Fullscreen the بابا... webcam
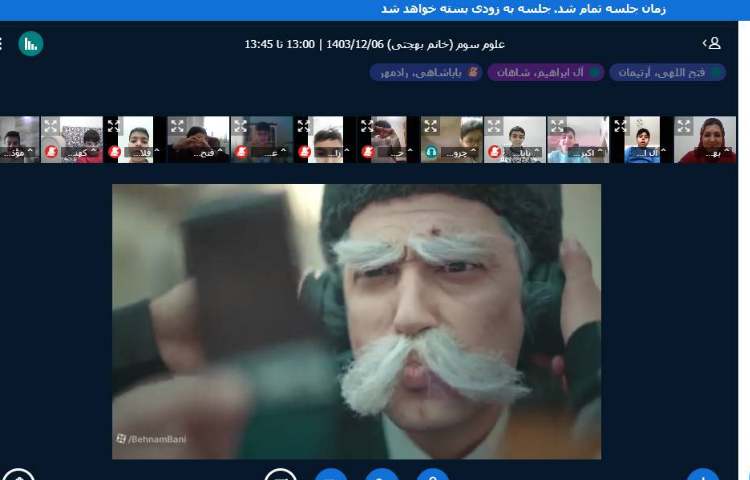 click(x=494, y=126)
